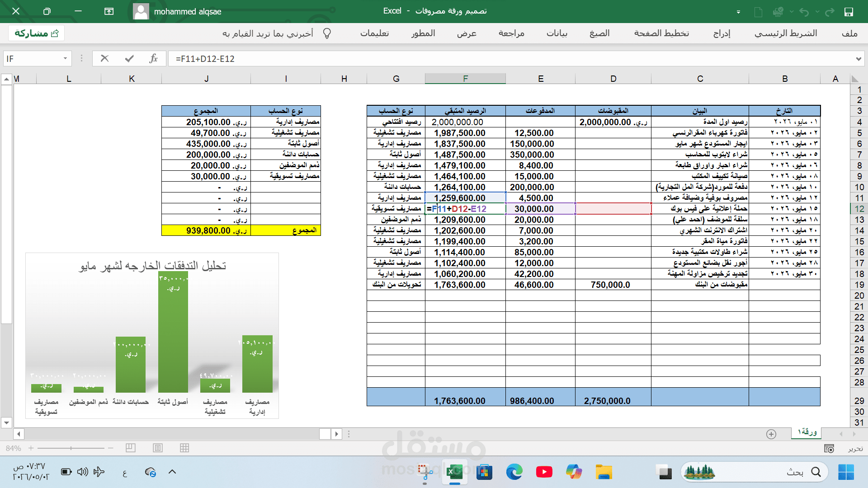868x488 pixels.
Task: Open the المطور (Developer) tab
Action: point(423,33)
